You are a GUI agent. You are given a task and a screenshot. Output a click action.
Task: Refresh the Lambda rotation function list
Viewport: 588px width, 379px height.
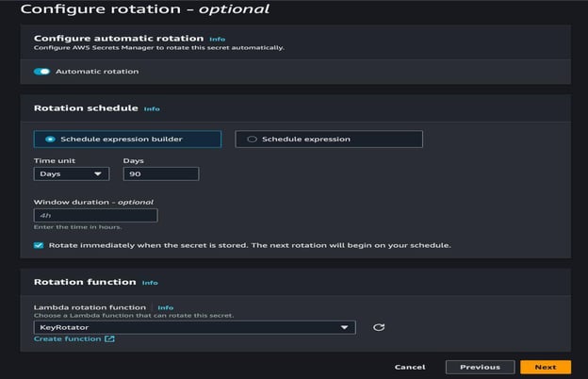coord(379,327)
